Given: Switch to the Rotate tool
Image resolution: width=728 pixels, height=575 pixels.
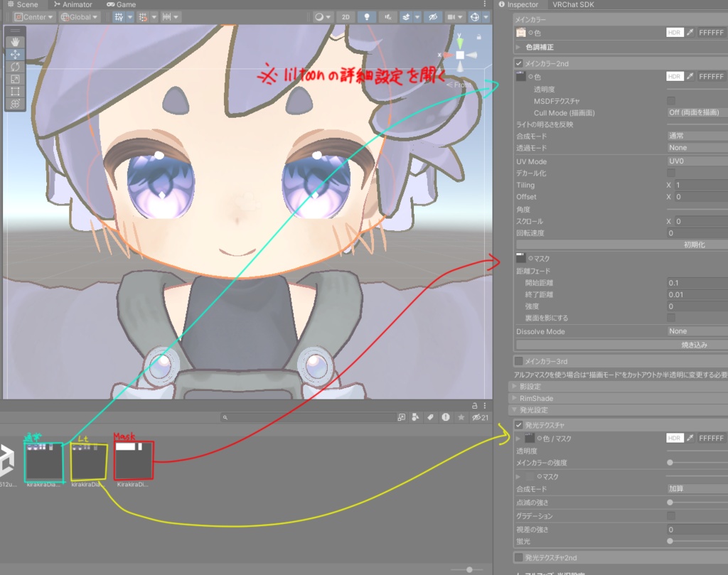Looking at the screenshot, I should click(15, 67).
